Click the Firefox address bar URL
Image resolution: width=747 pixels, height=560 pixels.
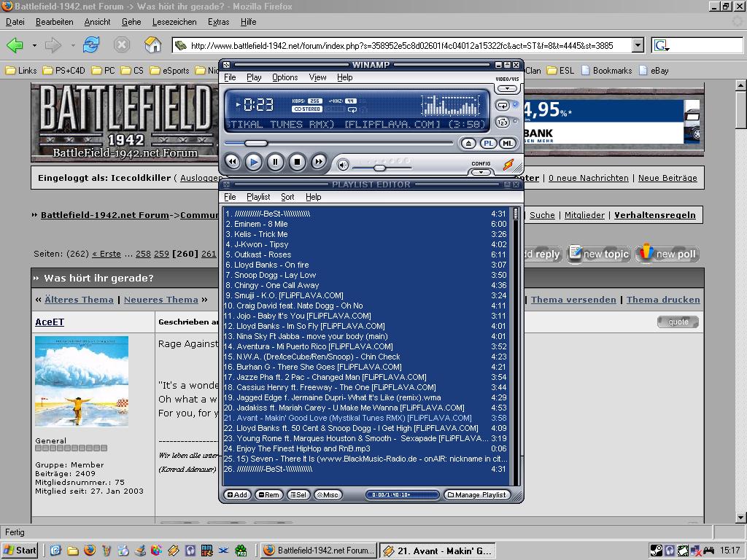coord(402,46)
